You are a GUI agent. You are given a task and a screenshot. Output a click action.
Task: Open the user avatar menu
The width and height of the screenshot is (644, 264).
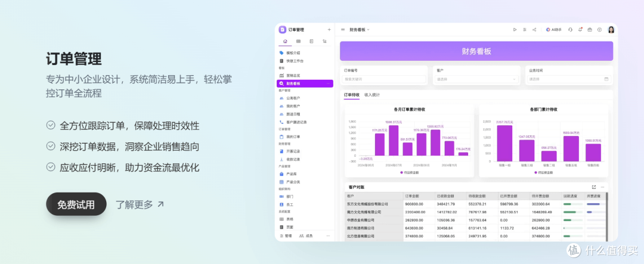(x=611, y=30)
